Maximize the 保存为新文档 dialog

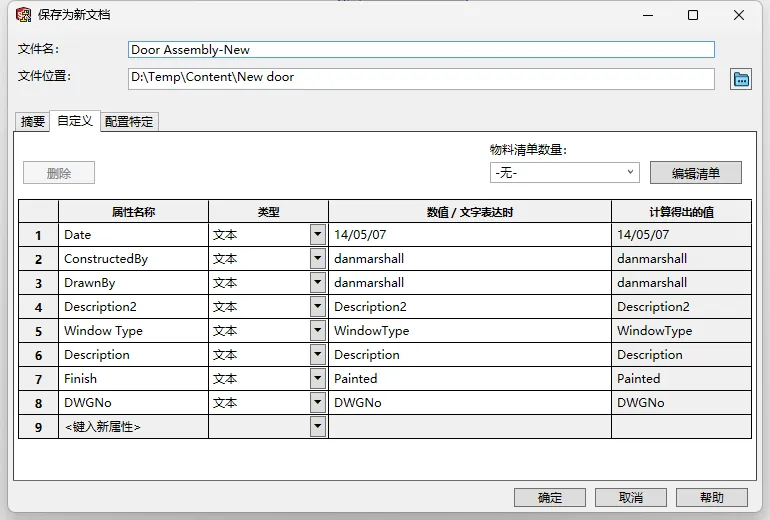[693, 15]
